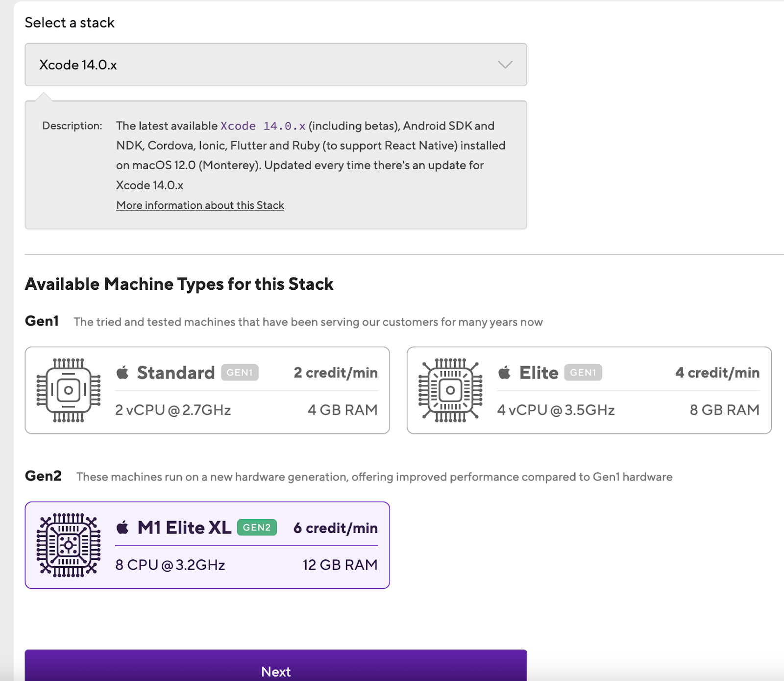This screenshot has height=681, width=784.
Task: Click the M1 Elite XL chip icon
Action: point(69,545)
